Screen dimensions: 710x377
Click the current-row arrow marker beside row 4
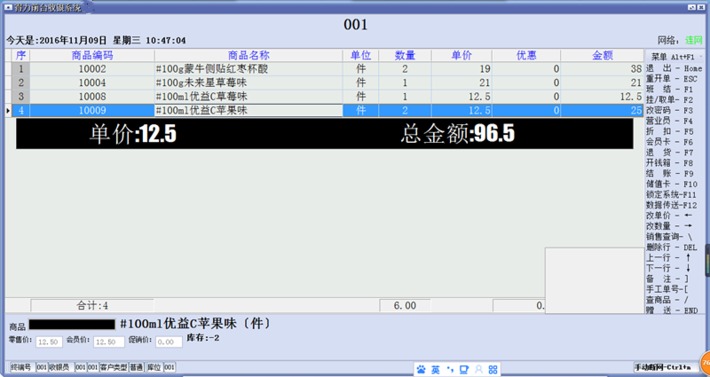(x=8, y=110)
